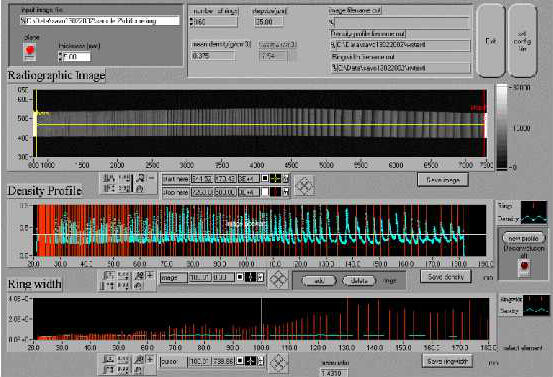Click the stop here cursor color swatch
Viewport: 553px width, 377px height.
pos(275,192)
